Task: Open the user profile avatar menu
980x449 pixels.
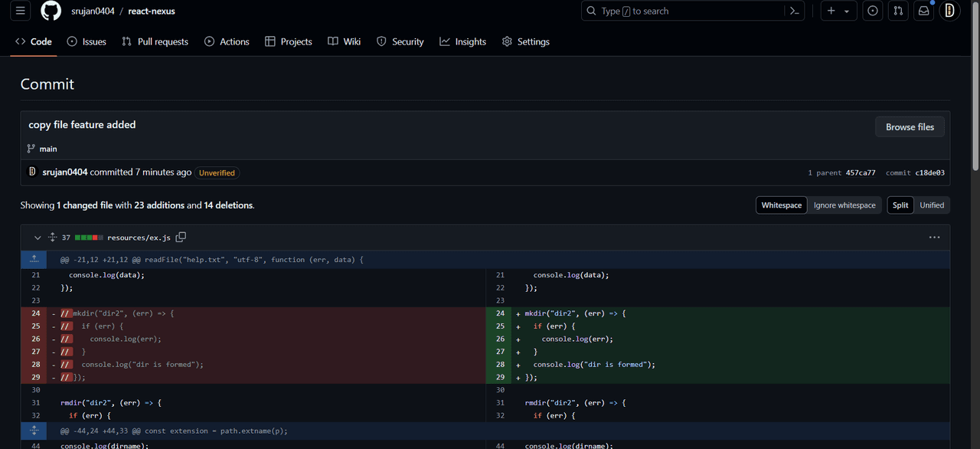Action: [949, 11]
